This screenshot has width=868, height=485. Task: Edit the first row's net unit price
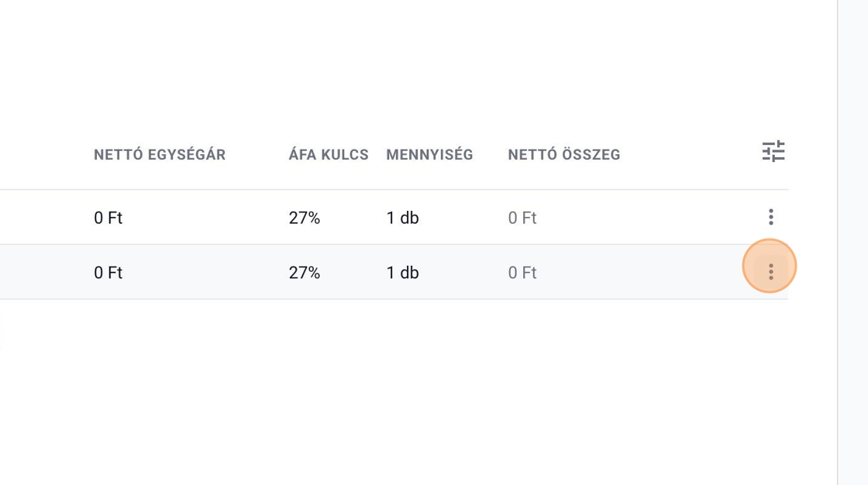108,218
